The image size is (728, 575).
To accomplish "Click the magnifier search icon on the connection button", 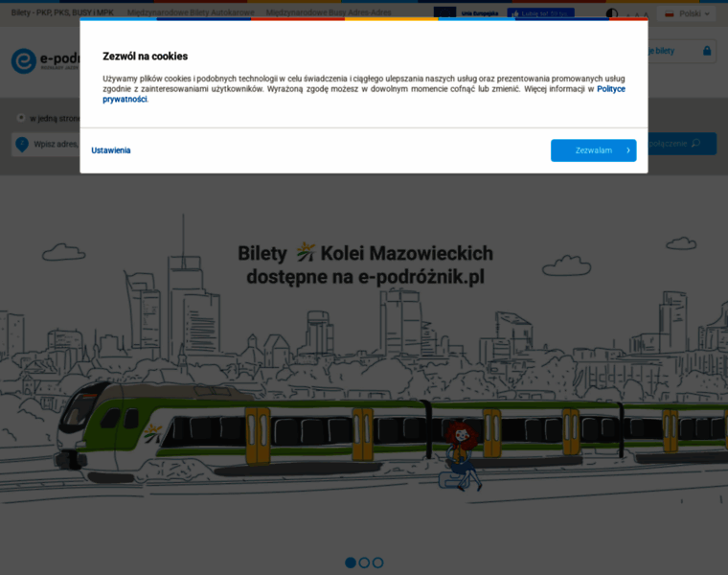I will click(x=695, y=143).
